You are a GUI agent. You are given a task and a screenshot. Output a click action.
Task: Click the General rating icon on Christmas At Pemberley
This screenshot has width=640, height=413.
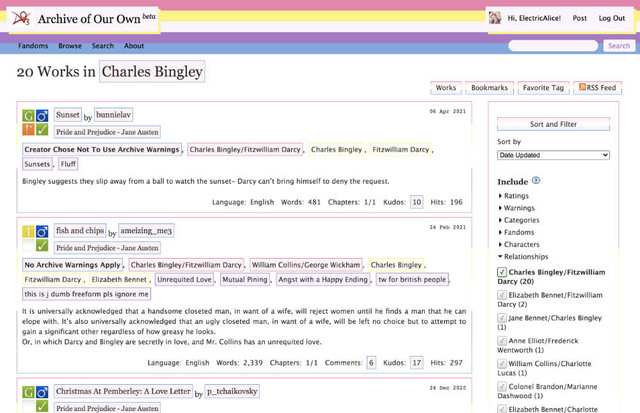click(28, 392)
